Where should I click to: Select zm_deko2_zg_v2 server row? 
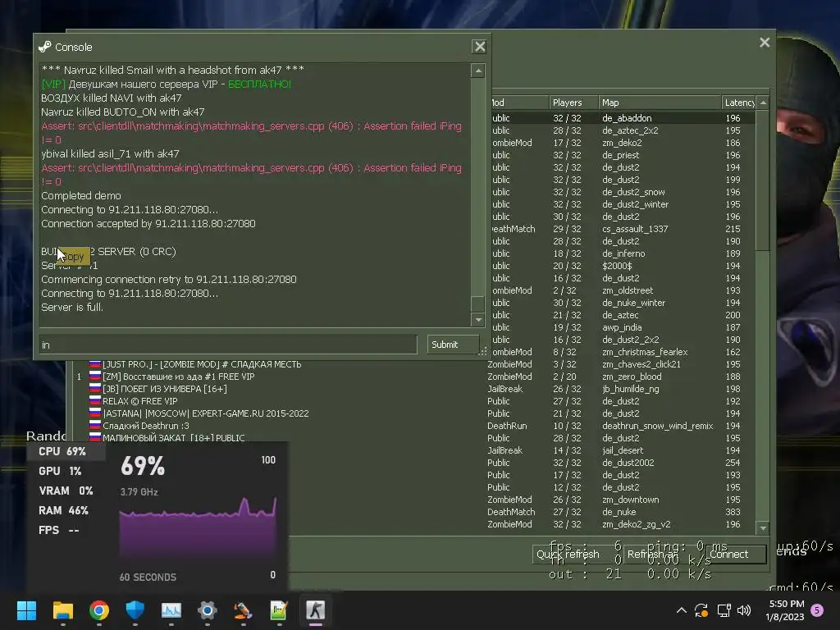523,524
